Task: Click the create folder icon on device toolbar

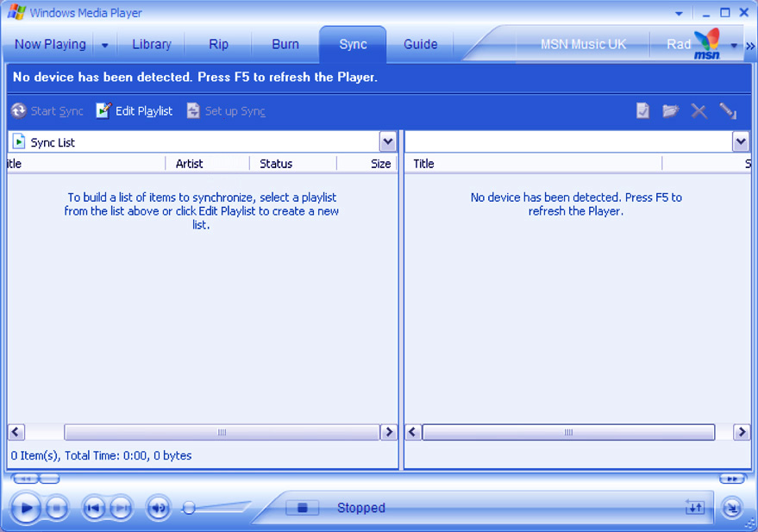Action: (671, 111)
